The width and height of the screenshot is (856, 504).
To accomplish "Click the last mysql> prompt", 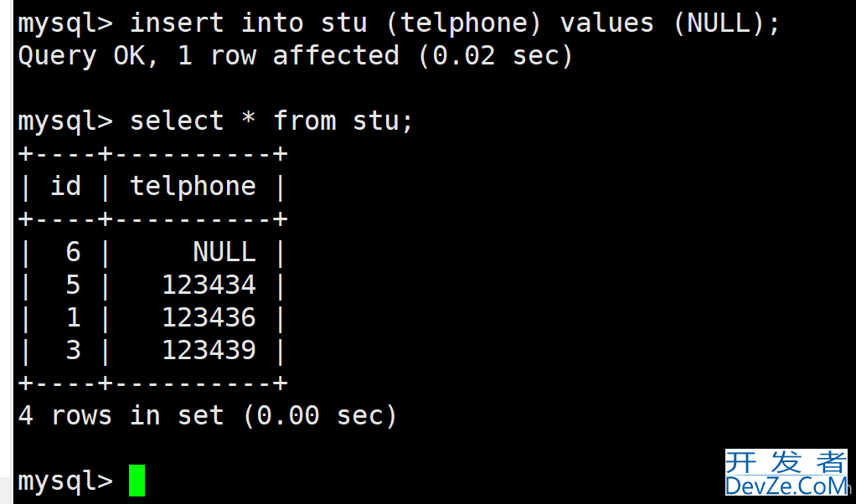I will [65, 481].
